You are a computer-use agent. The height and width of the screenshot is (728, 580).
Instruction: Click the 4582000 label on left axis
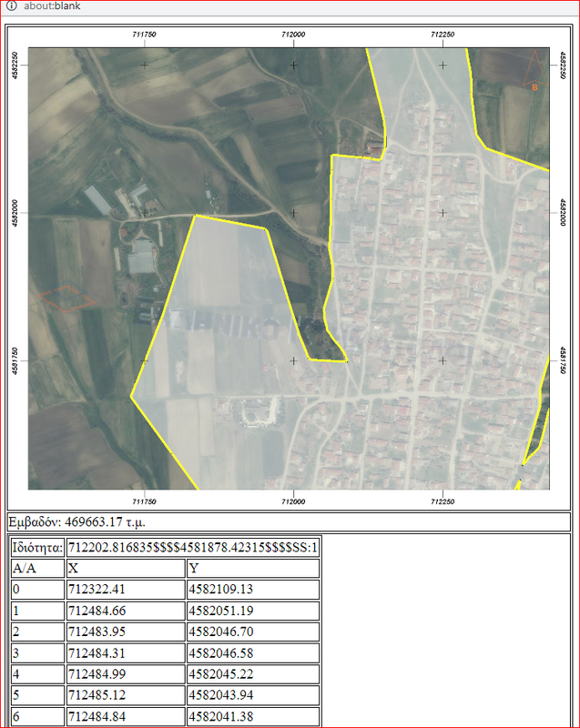click(16, 214)
